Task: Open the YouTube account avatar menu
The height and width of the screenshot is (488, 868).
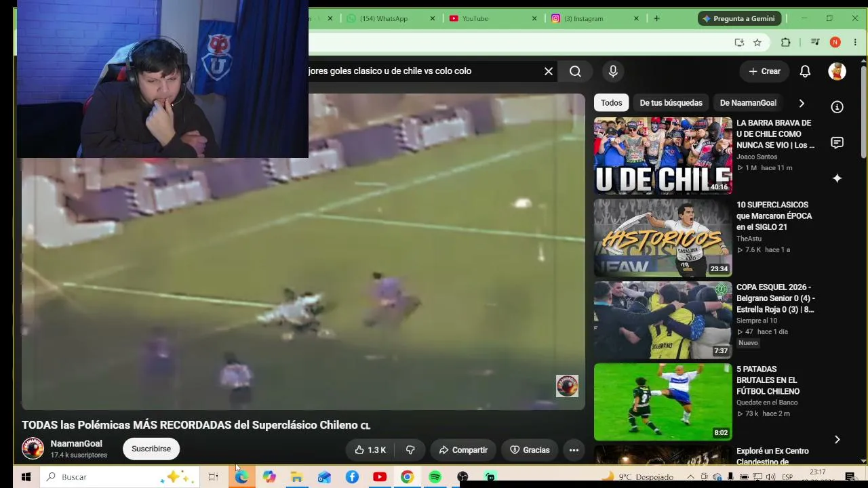Action: point(837,71)
